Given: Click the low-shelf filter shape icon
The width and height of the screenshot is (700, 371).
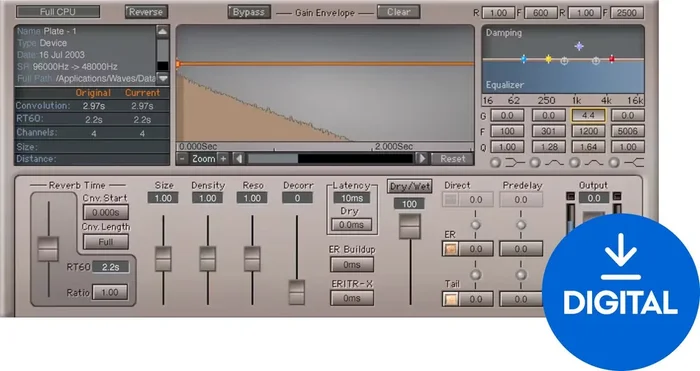Looking at the screenshot, I should pyautogui.click(x=515, y=163).
